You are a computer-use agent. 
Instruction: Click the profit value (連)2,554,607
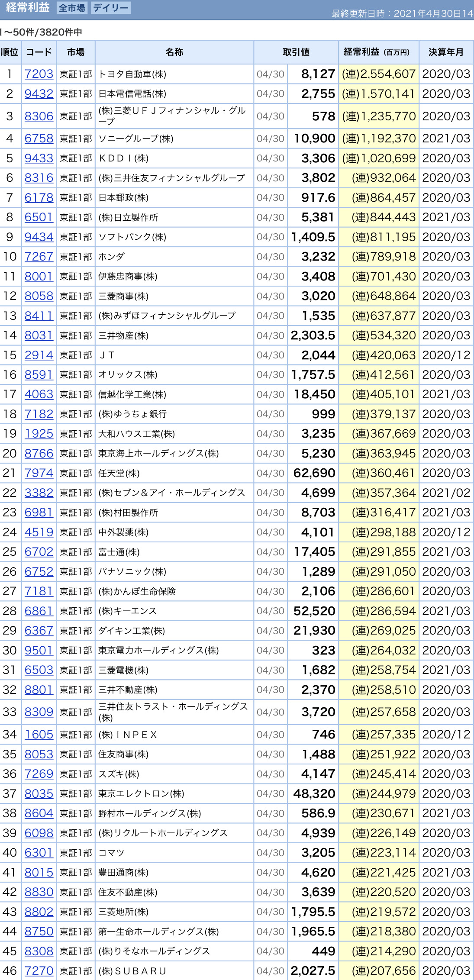pos(379,74)
